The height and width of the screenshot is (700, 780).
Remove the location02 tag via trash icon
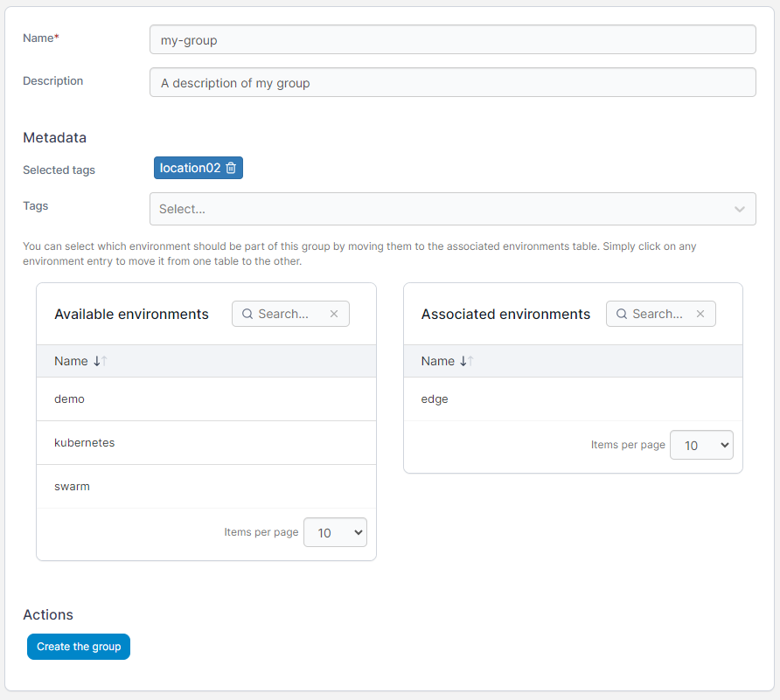click(x=231, y=168)
